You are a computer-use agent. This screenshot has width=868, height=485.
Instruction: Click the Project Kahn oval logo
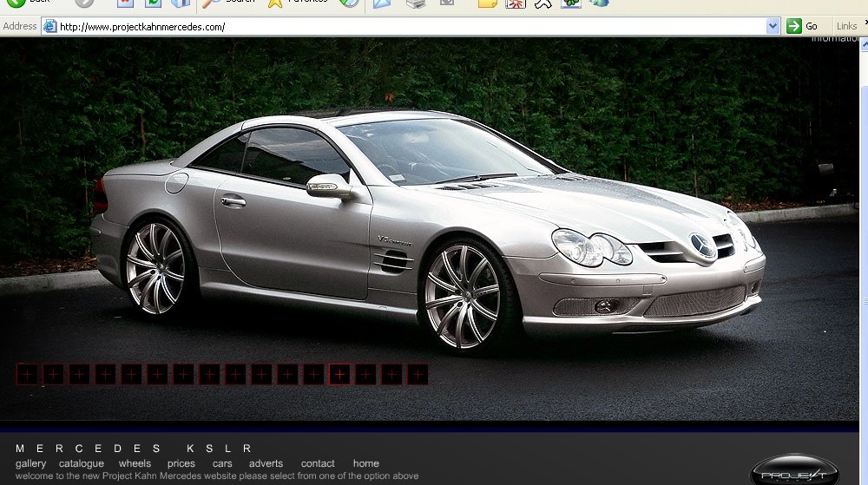[x=794, y=471]
